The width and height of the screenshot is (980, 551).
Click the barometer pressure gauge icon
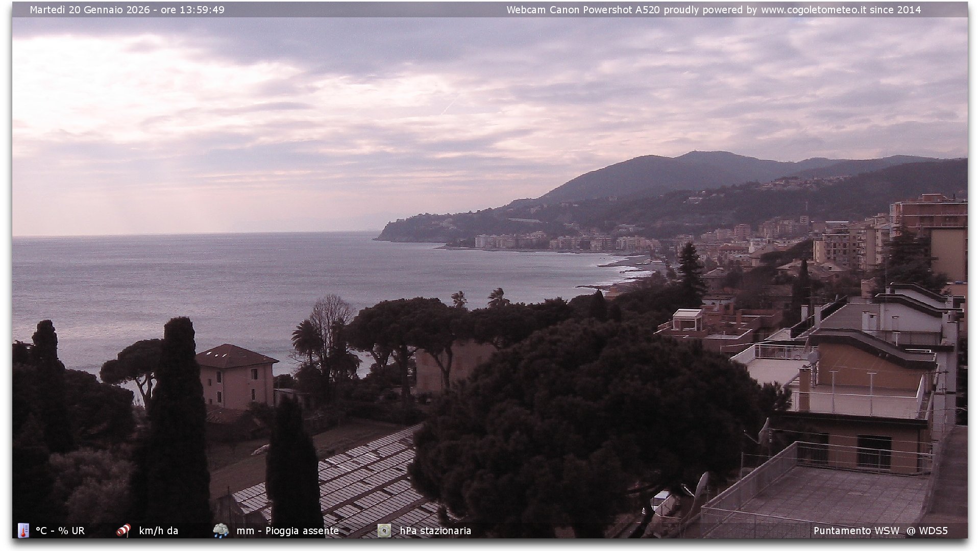384,531
